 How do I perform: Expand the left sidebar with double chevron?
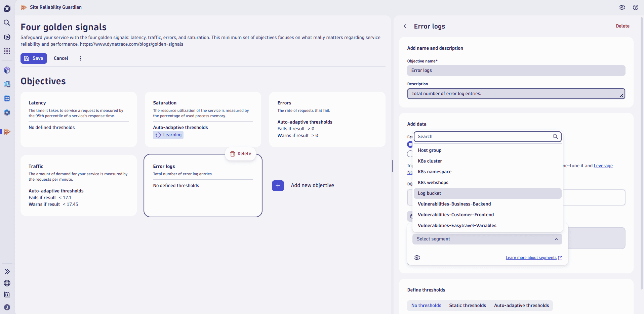7,272
